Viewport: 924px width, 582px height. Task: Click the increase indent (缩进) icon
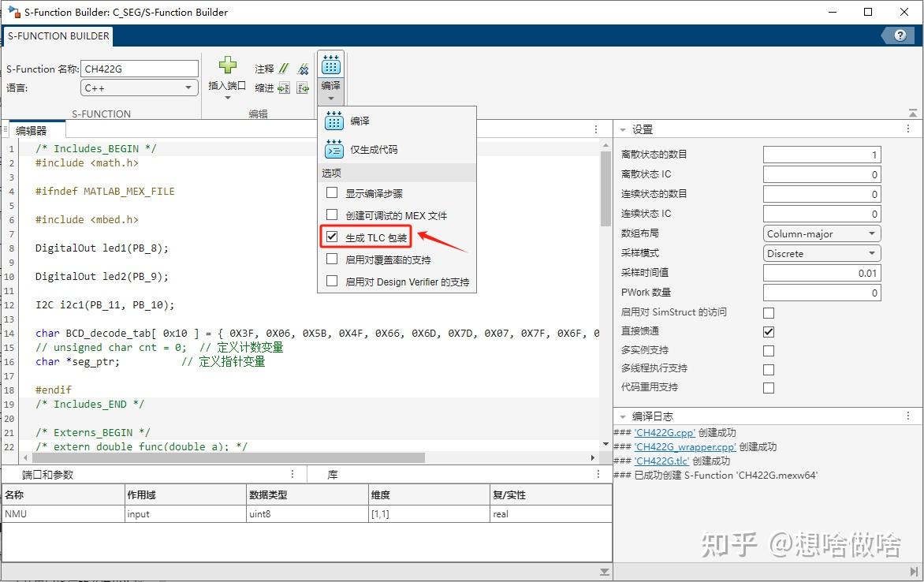click(283, 88)
